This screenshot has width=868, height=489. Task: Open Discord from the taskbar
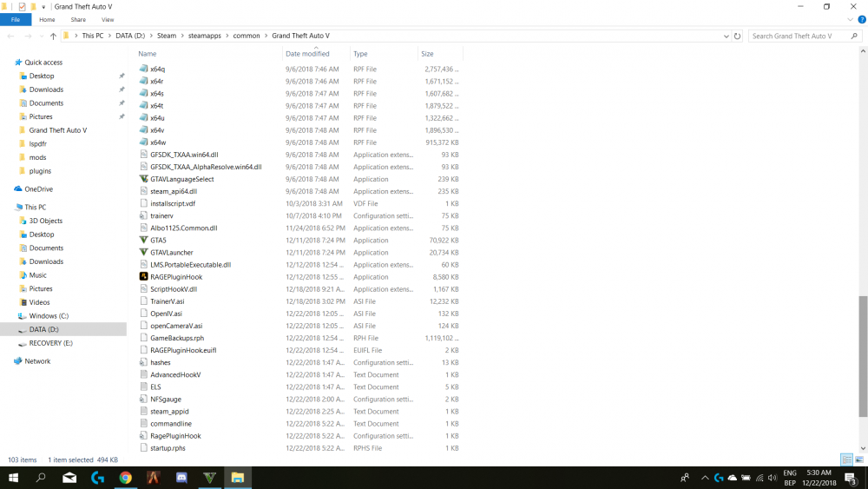[x=181, y=478]
